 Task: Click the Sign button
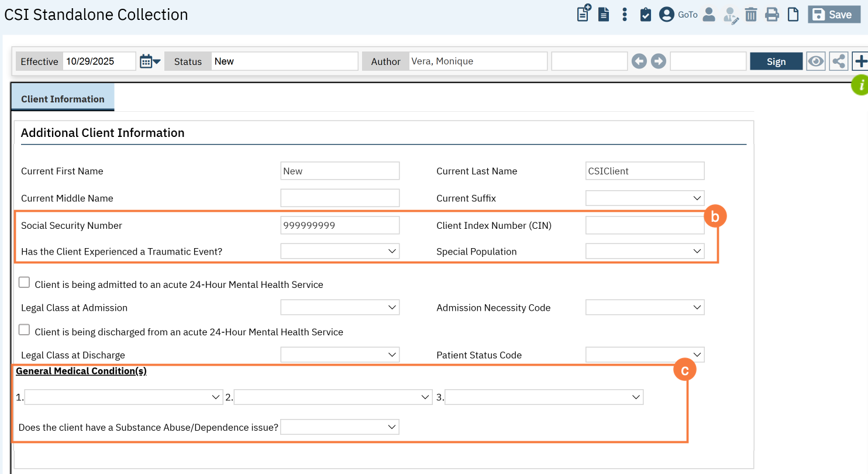click(776, 61)
